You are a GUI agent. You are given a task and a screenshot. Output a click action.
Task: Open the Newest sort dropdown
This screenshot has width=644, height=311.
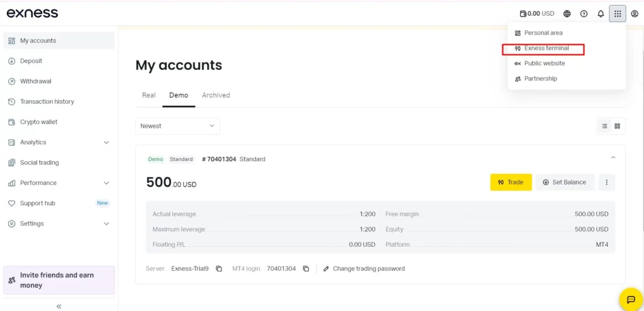click(x=177, y=126)
